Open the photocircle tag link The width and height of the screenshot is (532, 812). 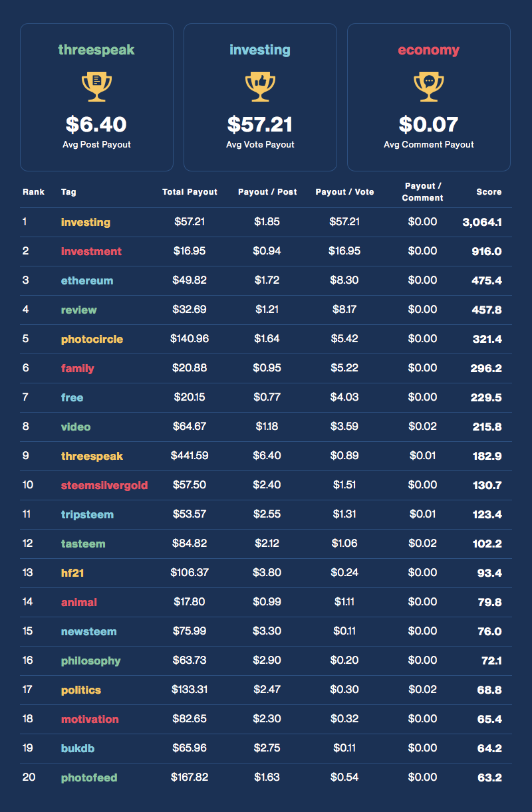click(92, 339)
